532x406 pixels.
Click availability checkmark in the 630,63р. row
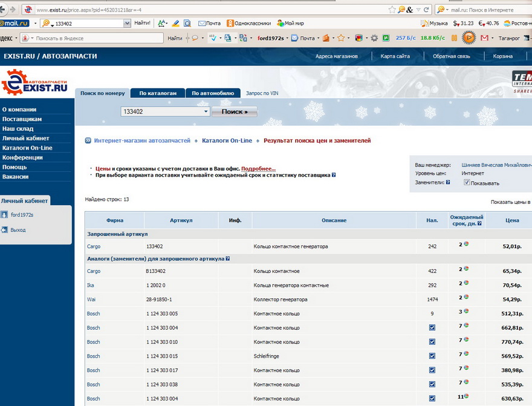(432, 399)
